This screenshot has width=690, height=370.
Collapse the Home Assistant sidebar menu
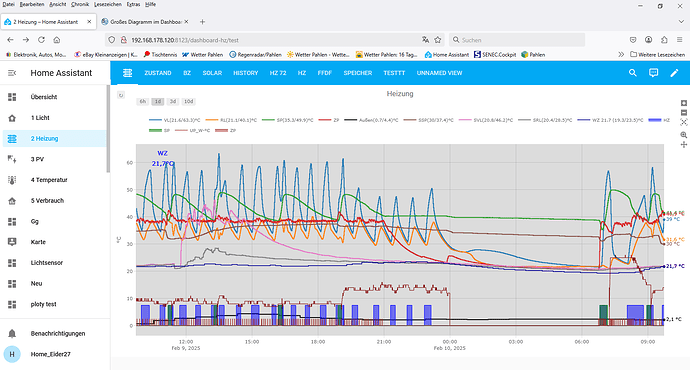click(12, 73)
